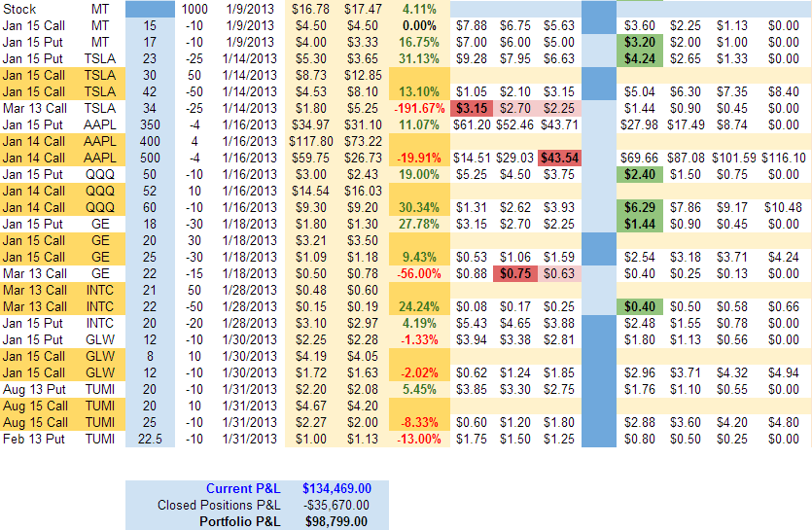Click the 'Aug 13 Put' row label

(x=34, y=389)
